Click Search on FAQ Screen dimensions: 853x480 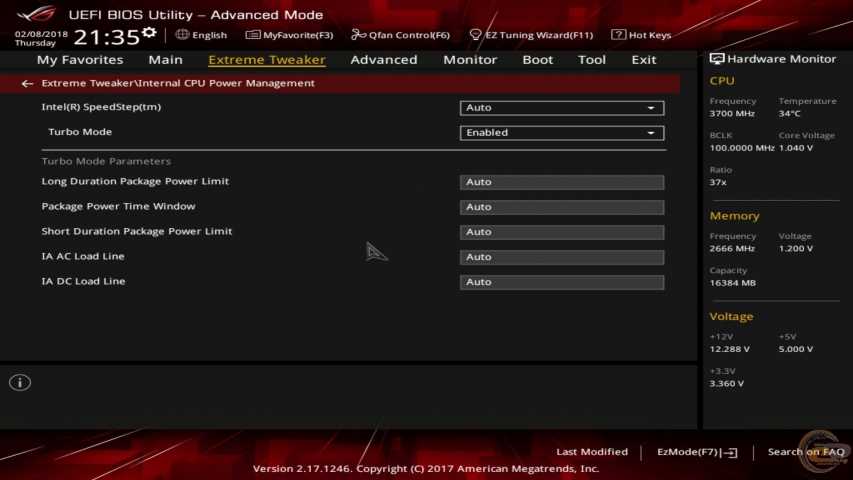[806, 452]
